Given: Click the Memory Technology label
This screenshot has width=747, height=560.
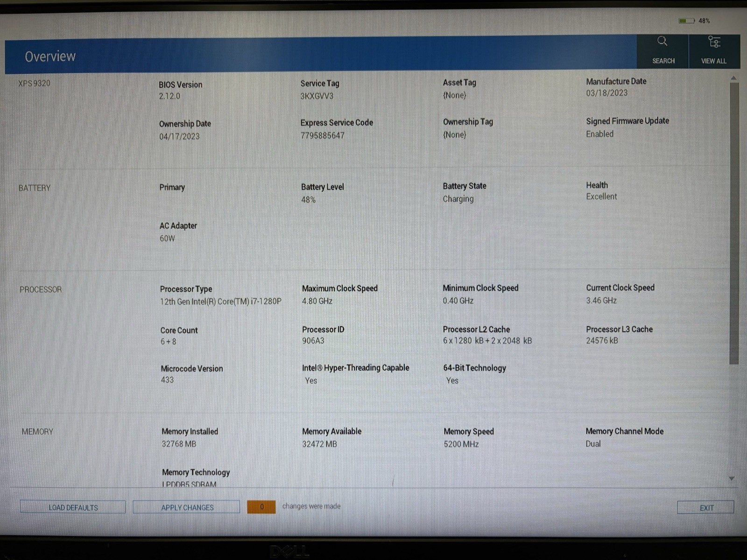Looking at the screenshot, I should pyautogui.click(x=196, y=473).
